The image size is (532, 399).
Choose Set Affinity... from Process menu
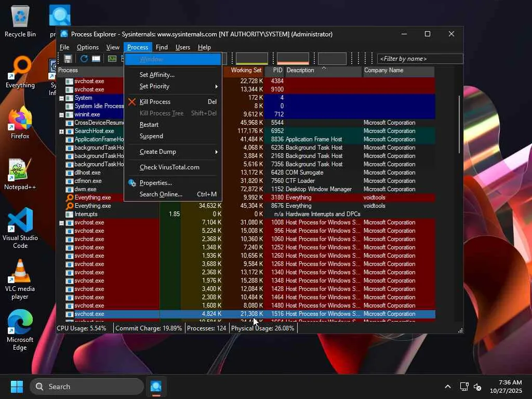point(173,75)
